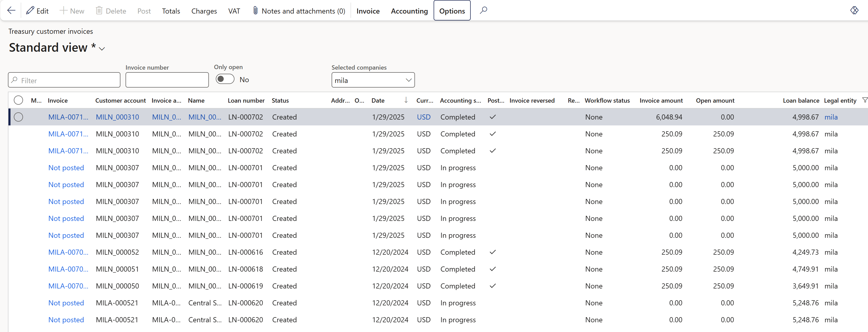Viewport: 868px width, 332px height.
Task: Select all rows via header circle
Action: click(18, 100)
